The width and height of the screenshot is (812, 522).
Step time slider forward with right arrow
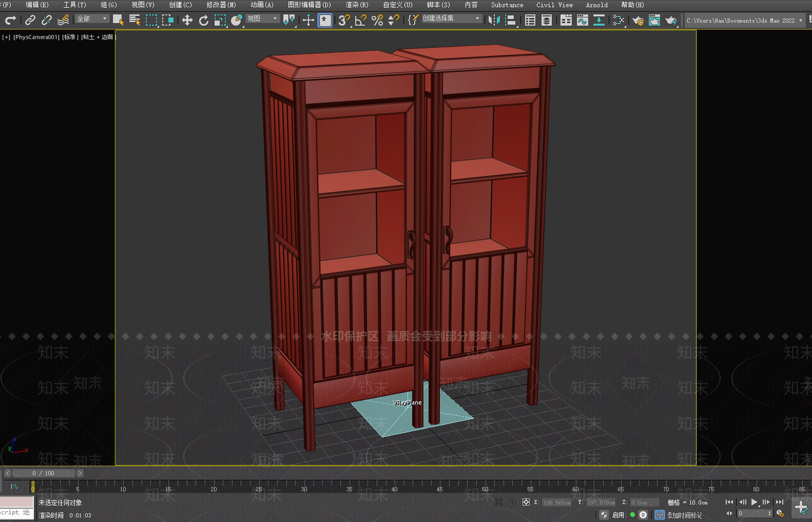[80, 473]
